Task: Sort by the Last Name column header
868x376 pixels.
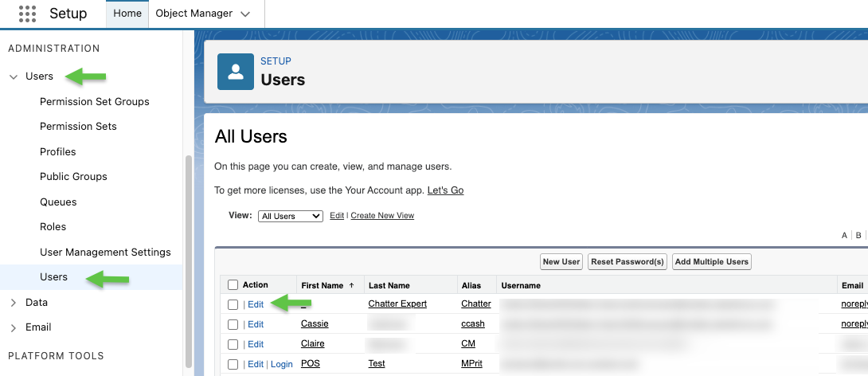Action: [x=389, y=286]
